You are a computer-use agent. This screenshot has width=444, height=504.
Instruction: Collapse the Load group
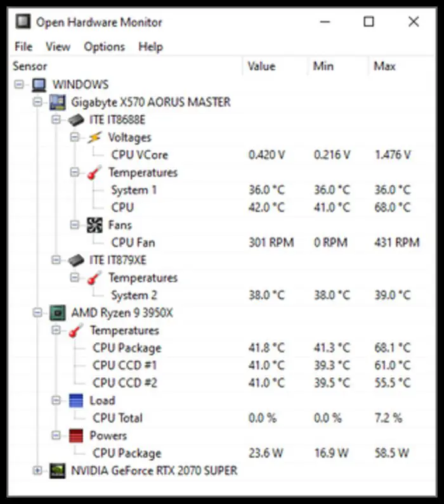point(56,400)
